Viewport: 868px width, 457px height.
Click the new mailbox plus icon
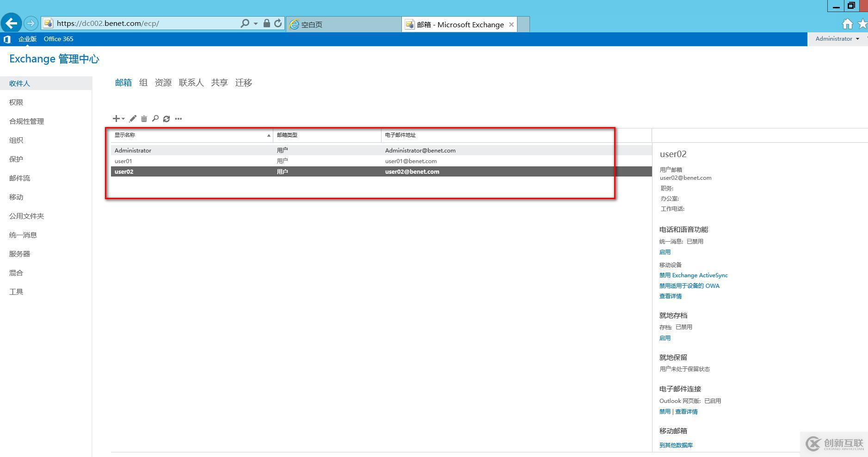point(116,119)
